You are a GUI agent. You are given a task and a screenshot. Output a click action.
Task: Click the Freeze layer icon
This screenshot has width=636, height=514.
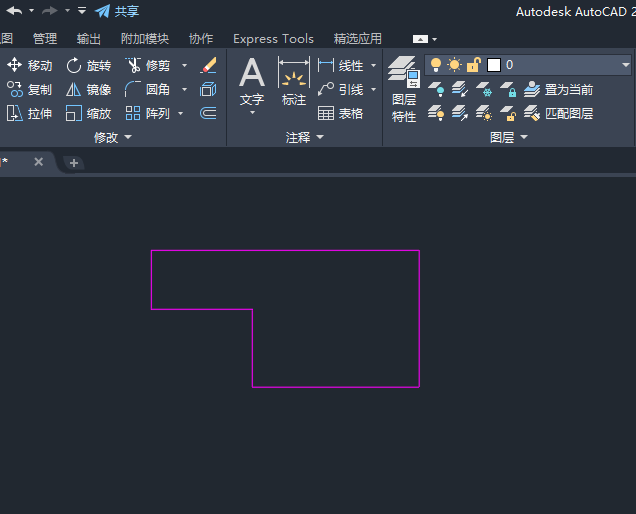(x=484, y=89)
